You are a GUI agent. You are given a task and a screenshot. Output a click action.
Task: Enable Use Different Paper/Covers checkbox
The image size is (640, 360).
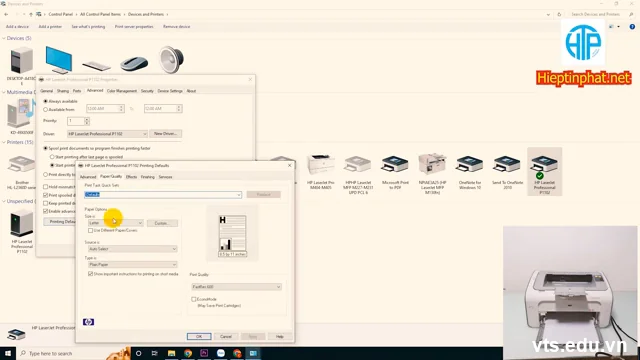91,231
